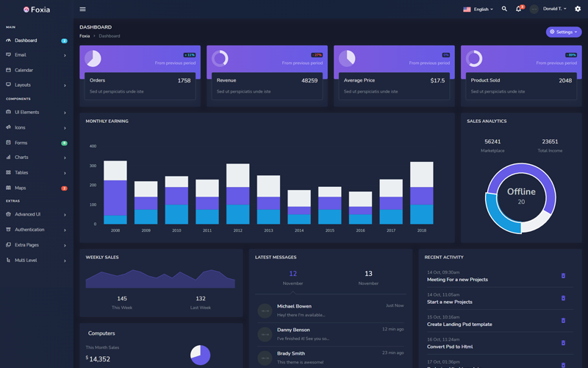Viewport: 588px width, 368px height.
Task: Click the Foxia logo
Action: (37, 10)
